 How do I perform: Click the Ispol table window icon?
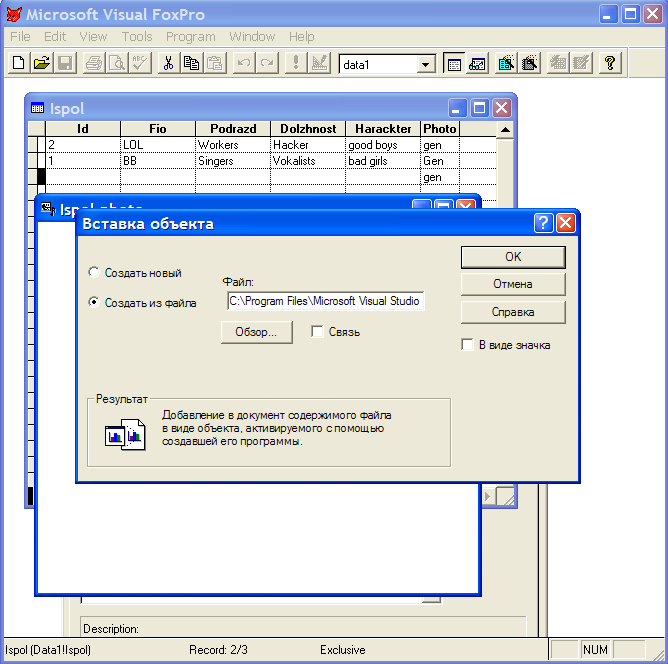coord(37,108)
